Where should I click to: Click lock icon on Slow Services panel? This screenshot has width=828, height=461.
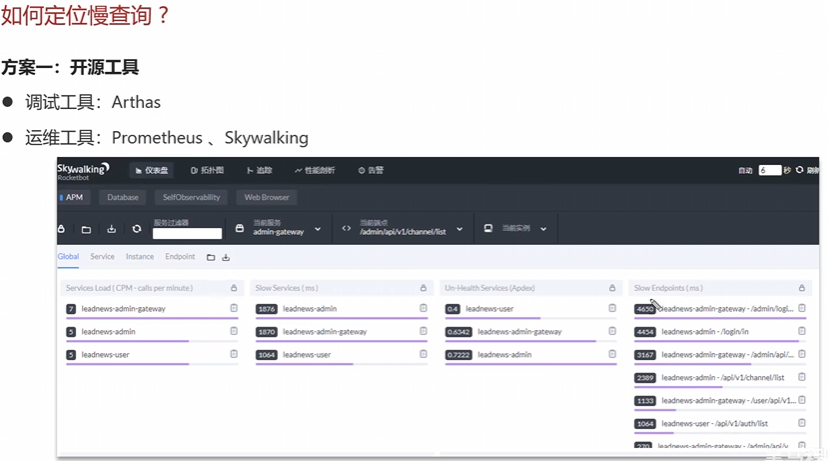(424, 288)
